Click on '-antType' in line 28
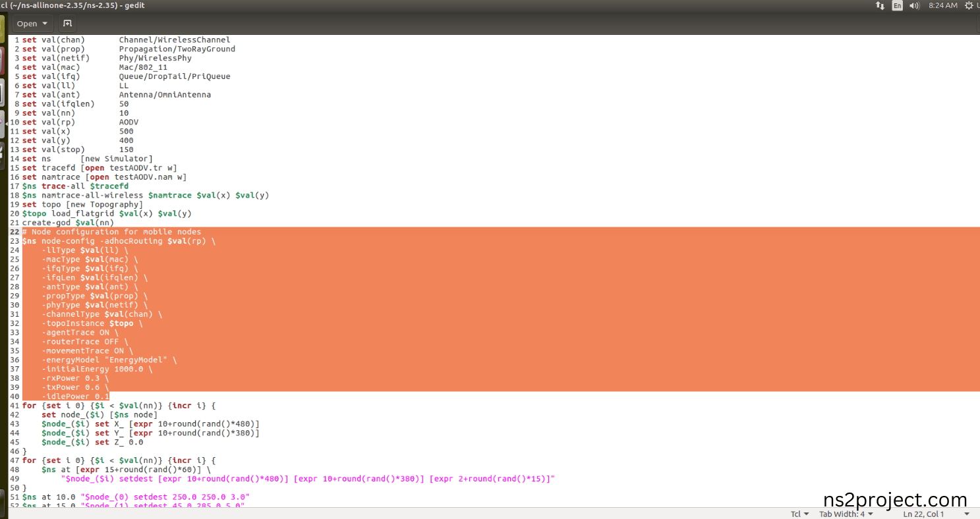Image resolution: width=980 pixels, height=519 pixels. (61, 287)
